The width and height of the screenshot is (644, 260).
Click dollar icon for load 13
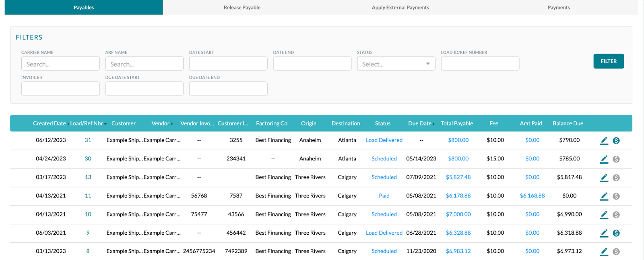point(616,178)
